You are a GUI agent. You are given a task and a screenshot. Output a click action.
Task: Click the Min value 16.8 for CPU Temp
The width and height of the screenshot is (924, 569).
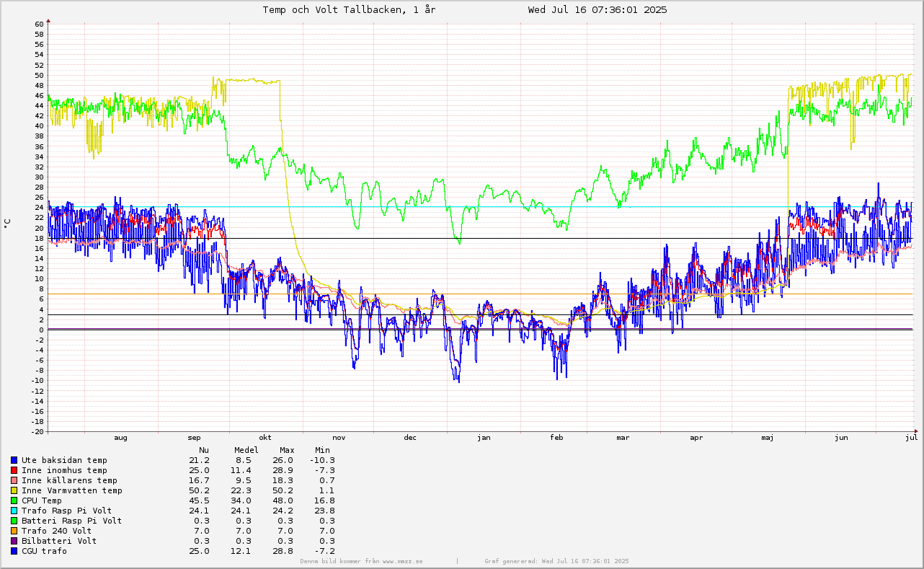[324, 500]
